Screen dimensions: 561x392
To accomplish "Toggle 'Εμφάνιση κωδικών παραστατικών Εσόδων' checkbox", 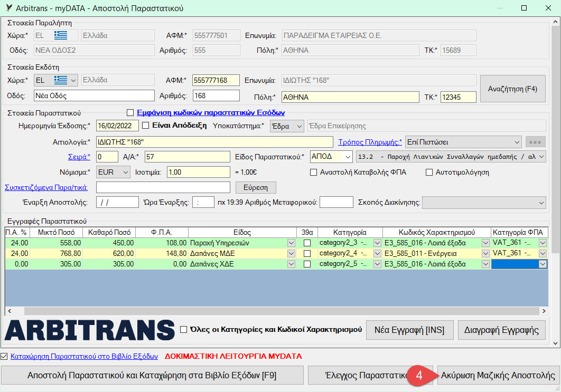I will pos(130,113).
